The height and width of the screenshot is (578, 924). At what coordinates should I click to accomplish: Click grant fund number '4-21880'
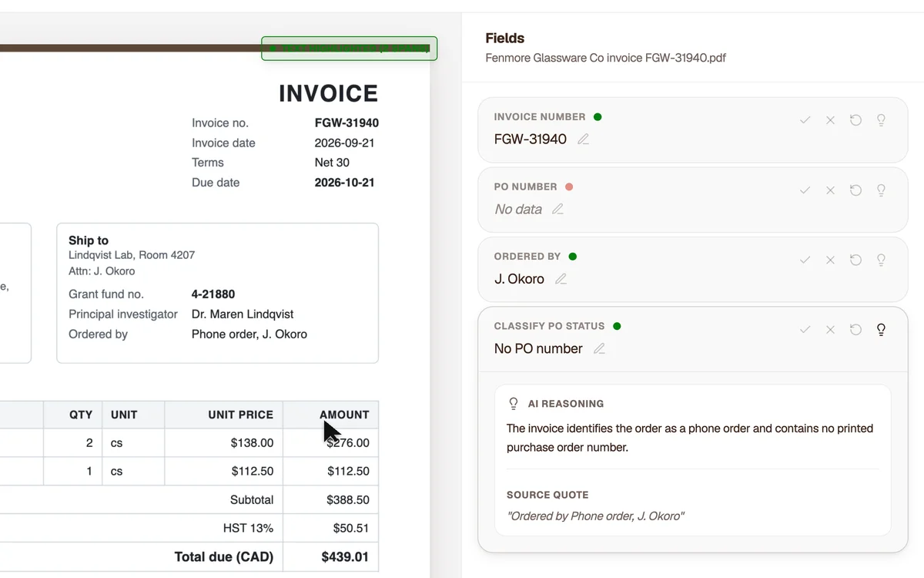[x=213, y=294]
